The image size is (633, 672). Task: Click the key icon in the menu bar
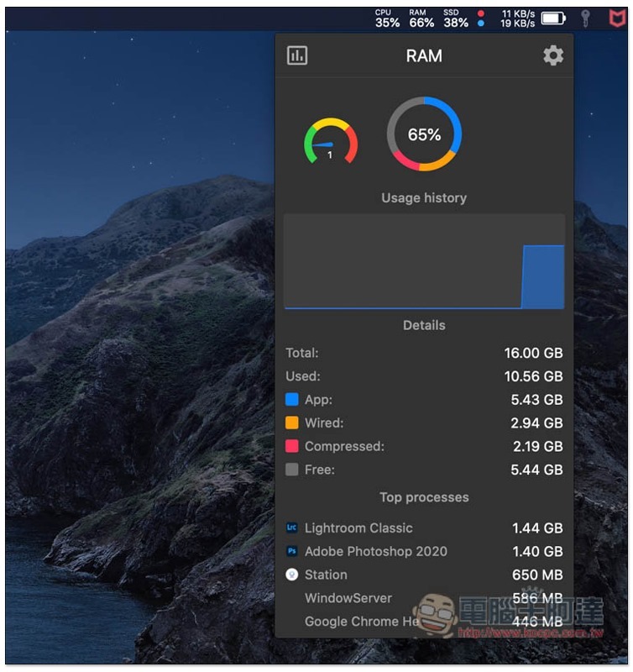585,18
